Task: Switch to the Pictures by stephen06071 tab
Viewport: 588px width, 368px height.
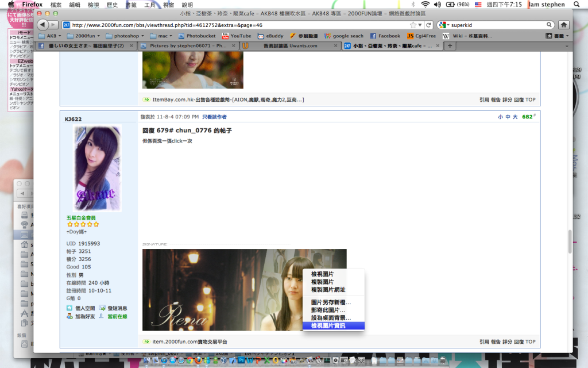Action: 185,46
